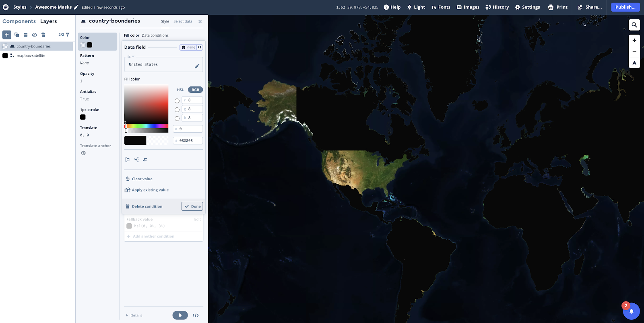Screen dimensions: 644x323
Task: Click the Mapbox logo icon
Action: (6, 7)
